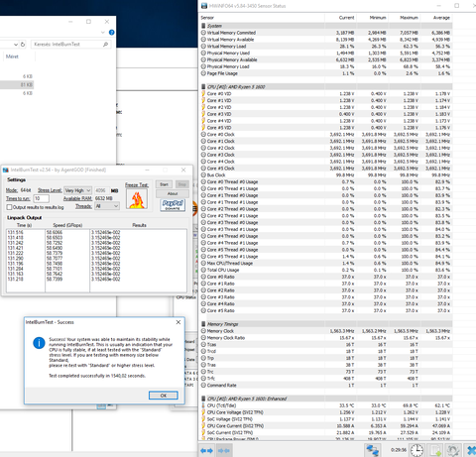476x457 pixels.
Task: Click the help question mark icon in Explorer
Action: 112,32
